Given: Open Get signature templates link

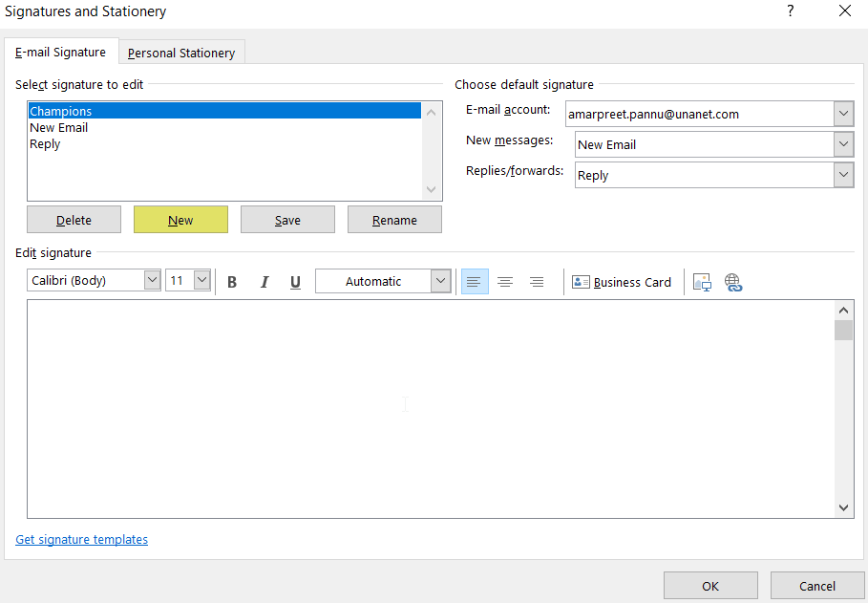Looking at the screenshot, I should click(81, 539).
